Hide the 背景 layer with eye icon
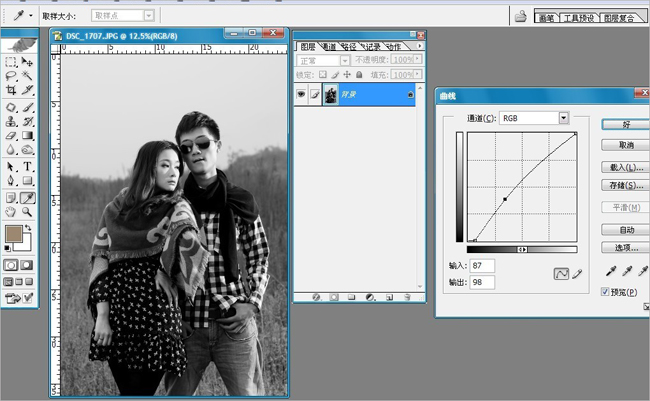The image size is (650, 401). 301,95
